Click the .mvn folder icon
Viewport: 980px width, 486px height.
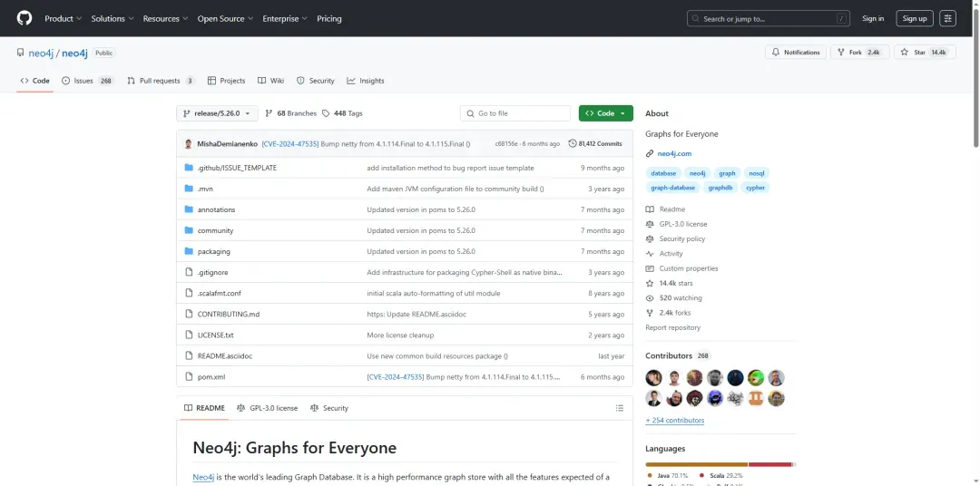tap(189, 189)
